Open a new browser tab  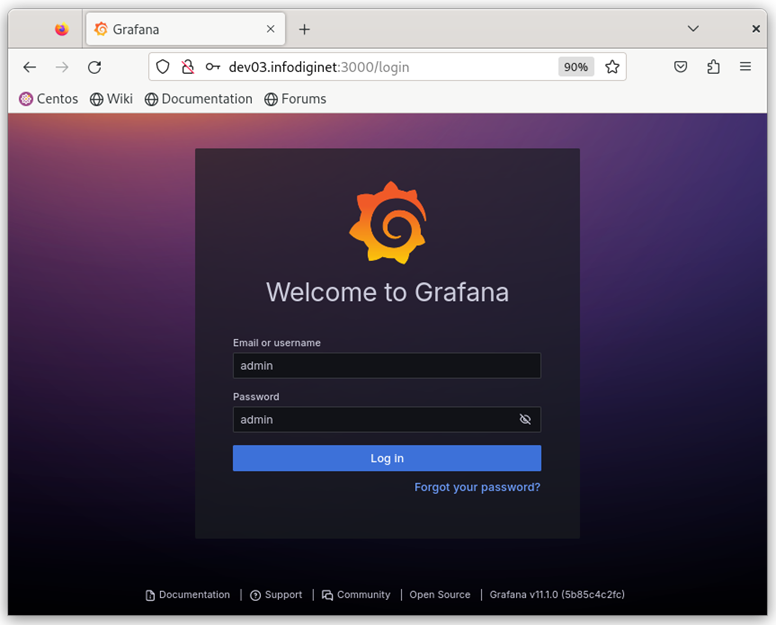pos(304,30)
